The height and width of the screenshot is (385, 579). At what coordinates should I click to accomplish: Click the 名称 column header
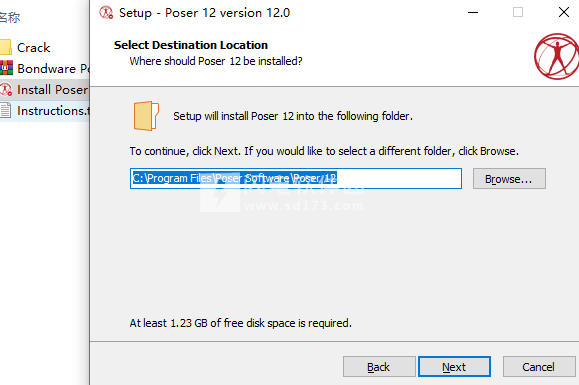(x=10, y=17)
